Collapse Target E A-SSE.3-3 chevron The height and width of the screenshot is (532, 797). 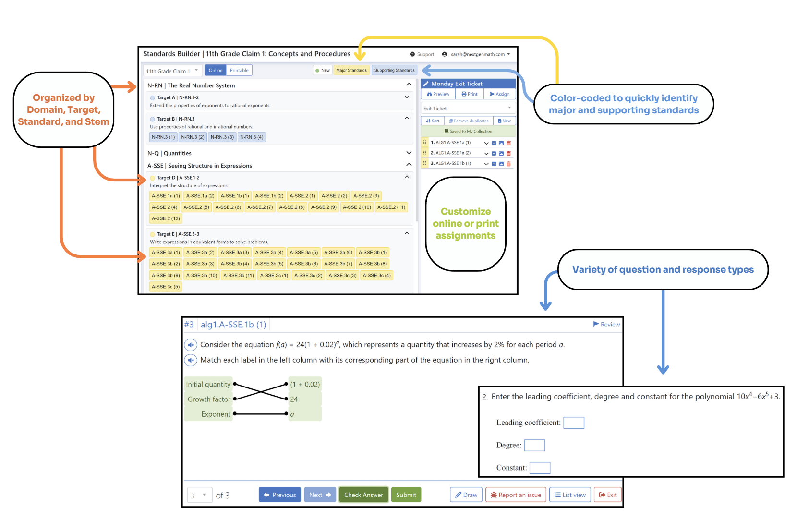coord(407,233)
